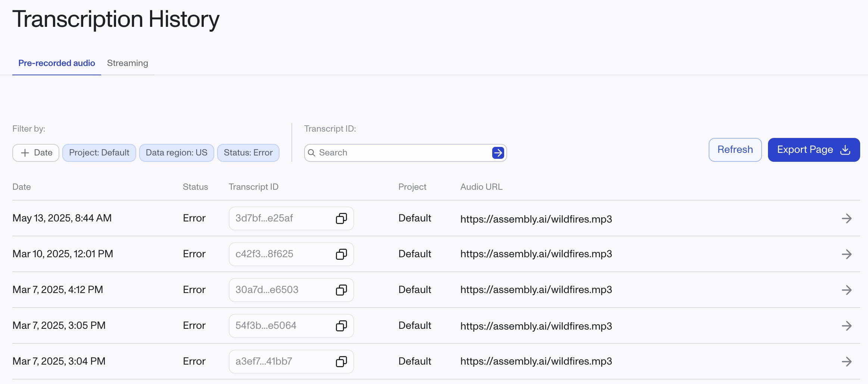Open details arrow for Mar 7, 3:04 PM row
Screen dimensions: 868x384
(x=846, y=362)
